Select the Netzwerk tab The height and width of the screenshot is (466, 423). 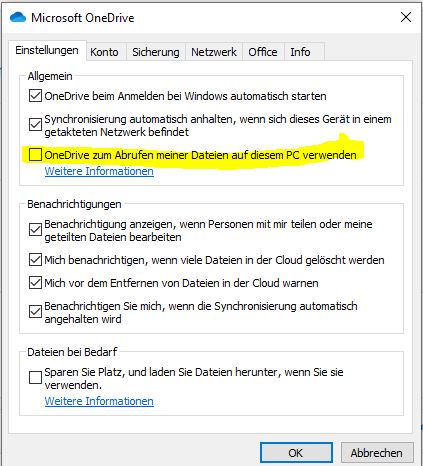click(214, 52)
